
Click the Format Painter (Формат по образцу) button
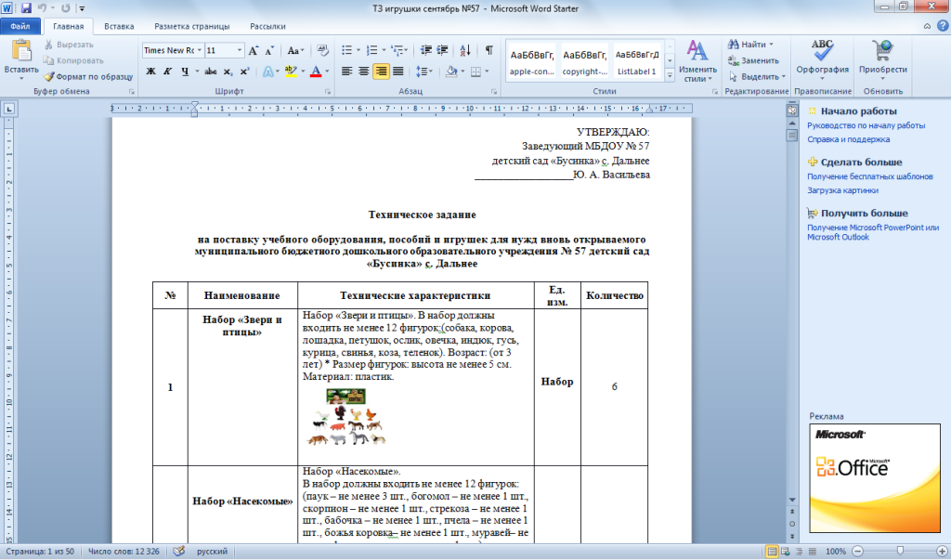tap(88, 76)
